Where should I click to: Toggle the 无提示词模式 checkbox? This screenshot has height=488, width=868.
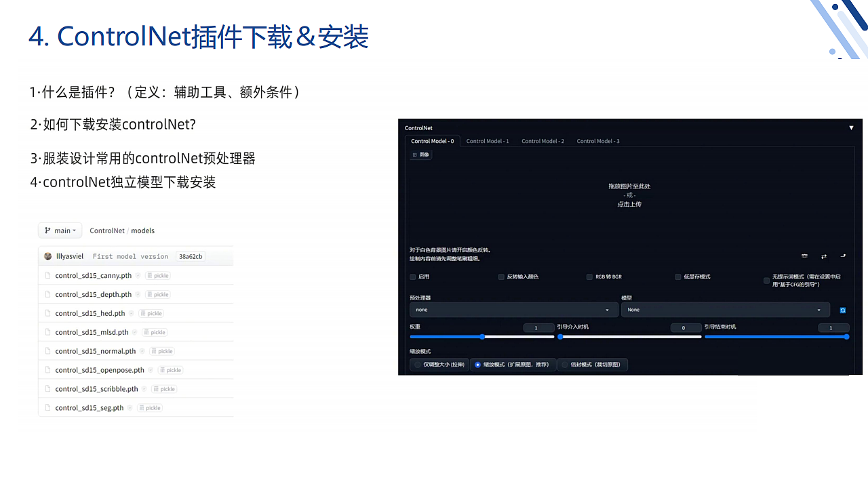click(x=767, y=281)
